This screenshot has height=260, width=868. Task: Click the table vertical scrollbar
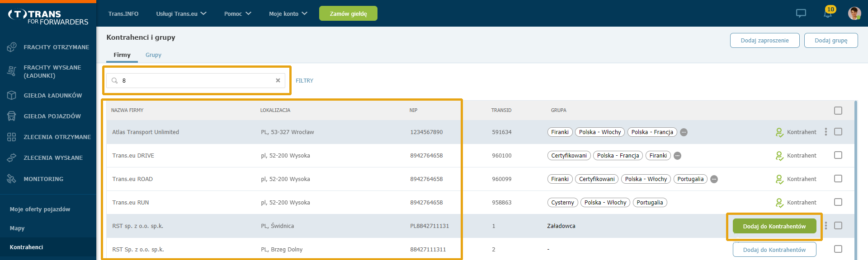click(856, 181)
